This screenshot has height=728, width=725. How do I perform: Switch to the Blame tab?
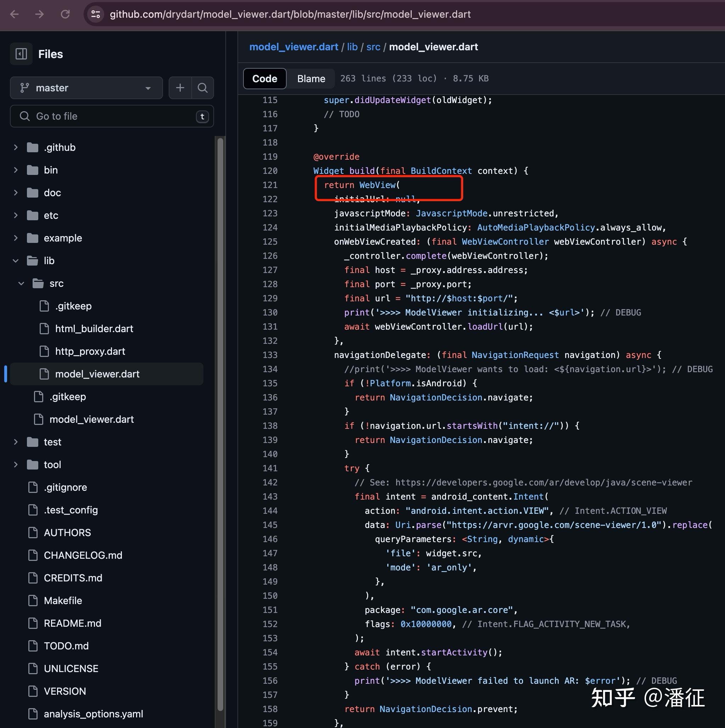click(311, 79)
